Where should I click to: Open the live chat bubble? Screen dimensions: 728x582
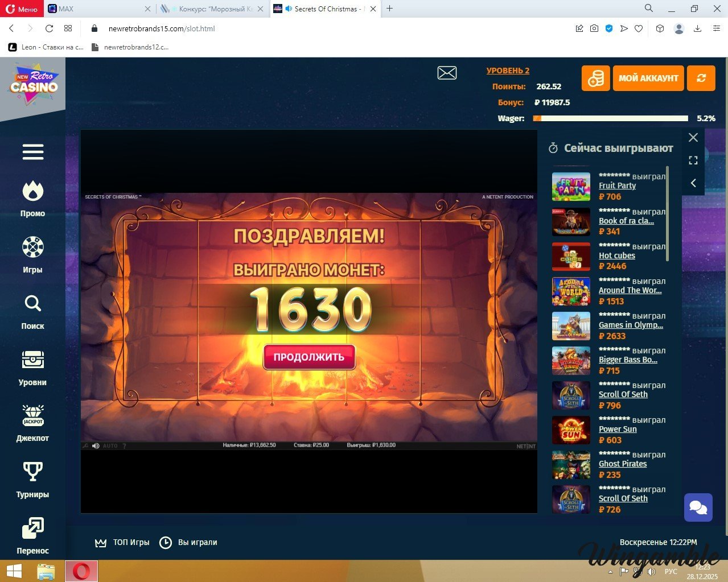698,507
